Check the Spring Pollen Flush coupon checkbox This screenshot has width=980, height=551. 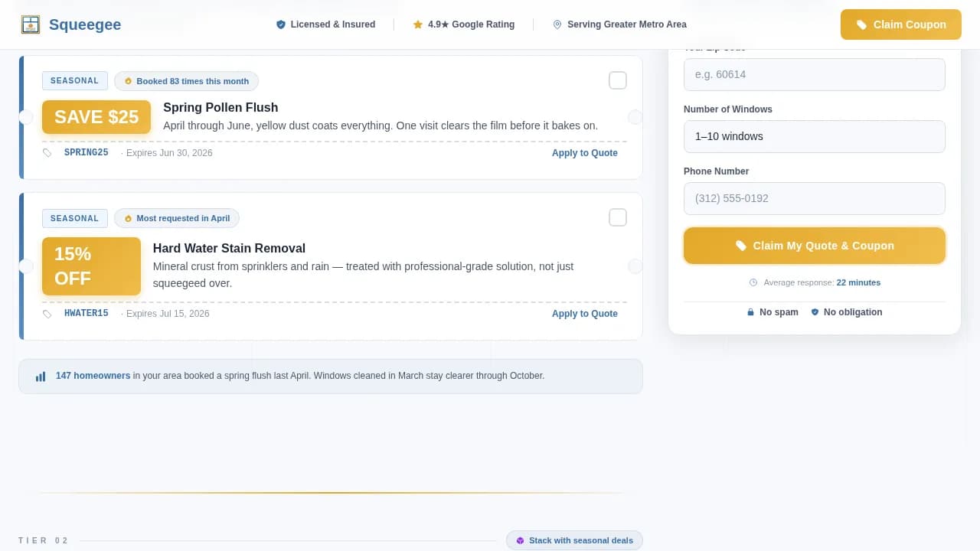pos(618,80)
